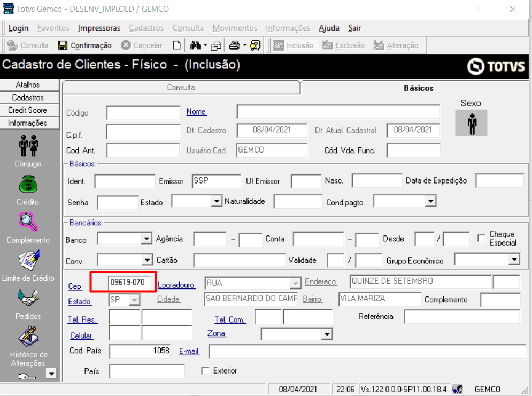The width and height of the screenshot is (532, 396).
Task: Click the Sexo person icon
Action: pyautogui.click(x=471, y=123)
